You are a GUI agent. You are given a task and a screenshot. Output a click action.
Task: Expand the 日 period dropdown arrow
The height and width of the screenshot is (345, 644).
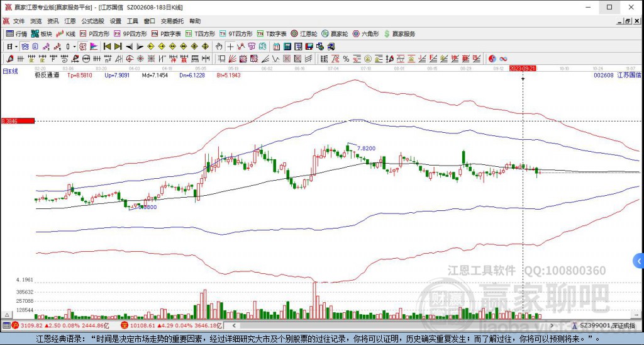tap(16, 47)
